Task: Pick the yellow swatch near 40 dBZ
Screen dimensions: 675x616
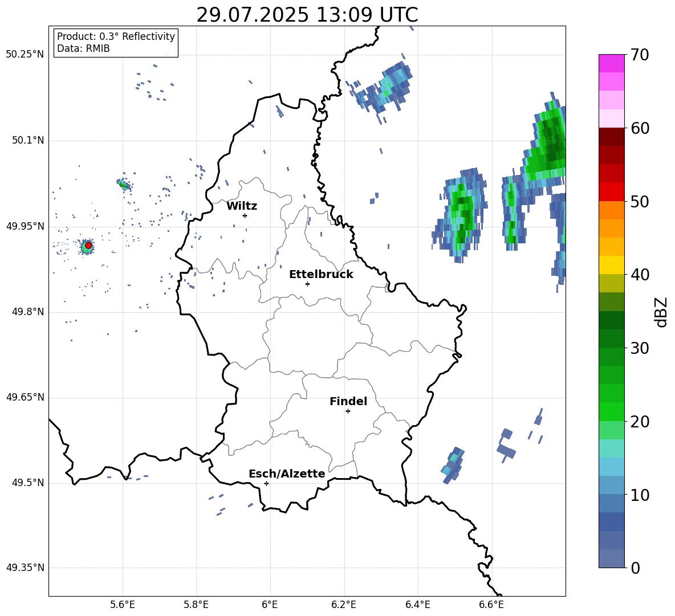Action: point(612,265)
